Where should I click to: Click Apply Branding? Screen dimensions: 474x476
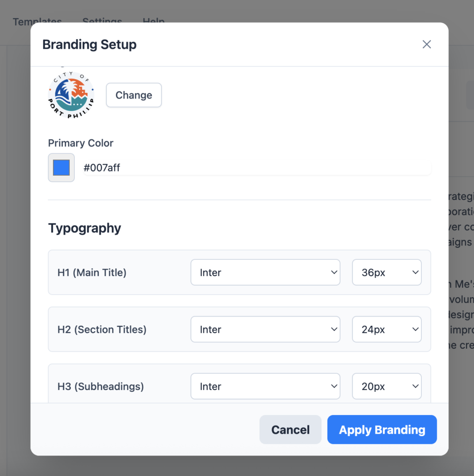pyautogui.click(x=382, y=430)
